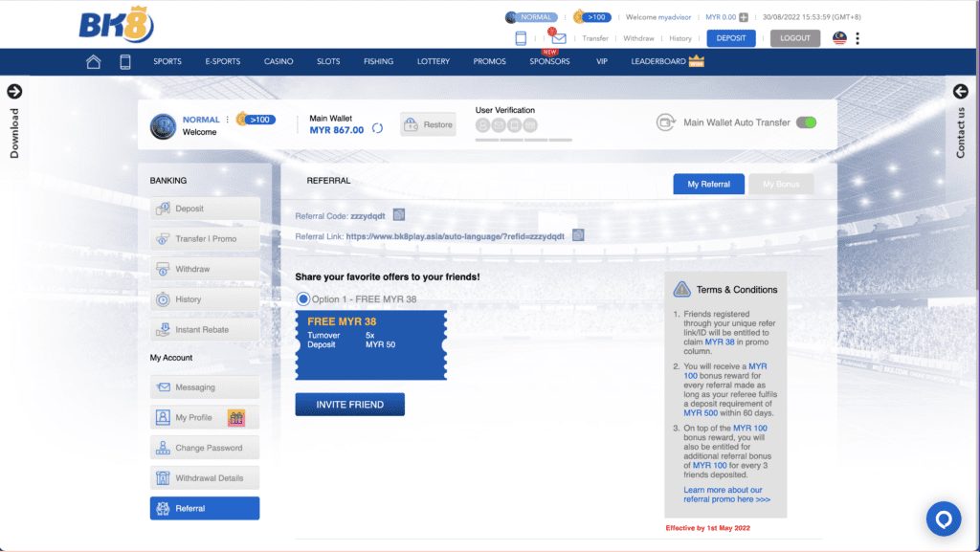Copy the referral code zzzydqdt
Viewport: 980px width, 552px height.
pyautogui.click(x=399, y=215)
